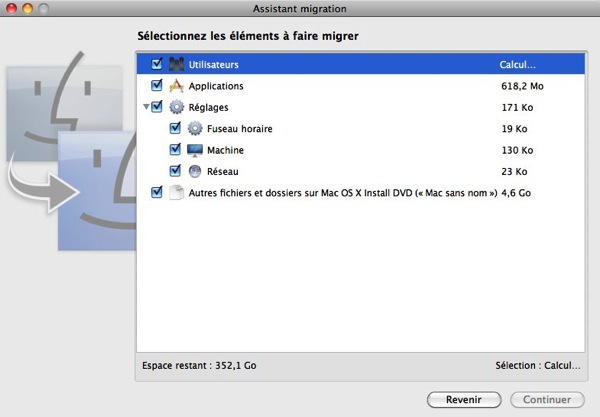Click the Machine monitor icon
Screen dimensions: 600x417
coord(195,150)
